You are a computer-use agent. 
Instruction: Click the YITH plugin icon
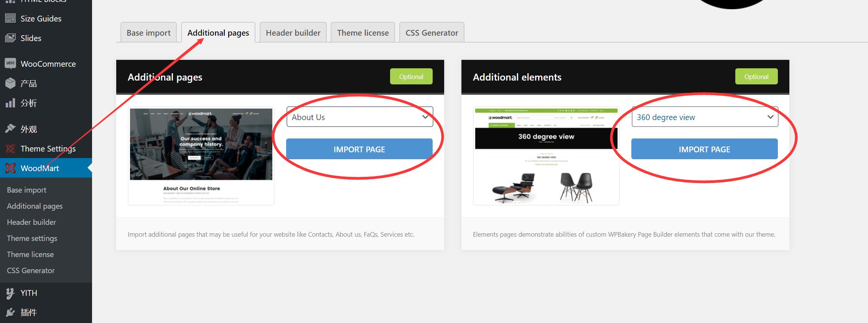10,293
